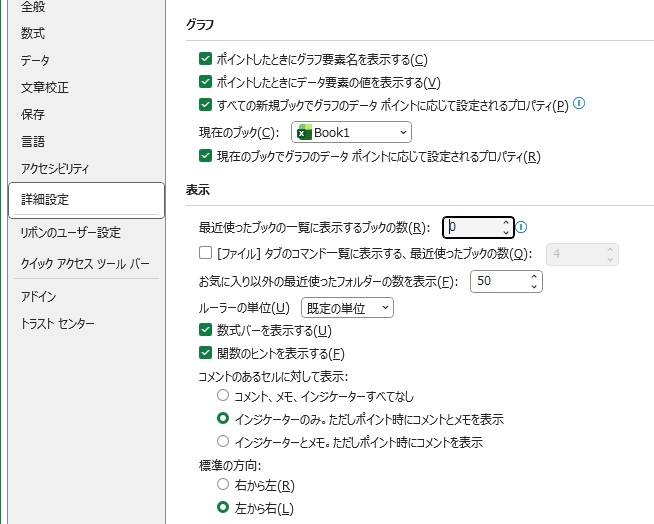Open 数式 options category
The height and width of the screenshot is (524, 654).
(x=33, y=33)
